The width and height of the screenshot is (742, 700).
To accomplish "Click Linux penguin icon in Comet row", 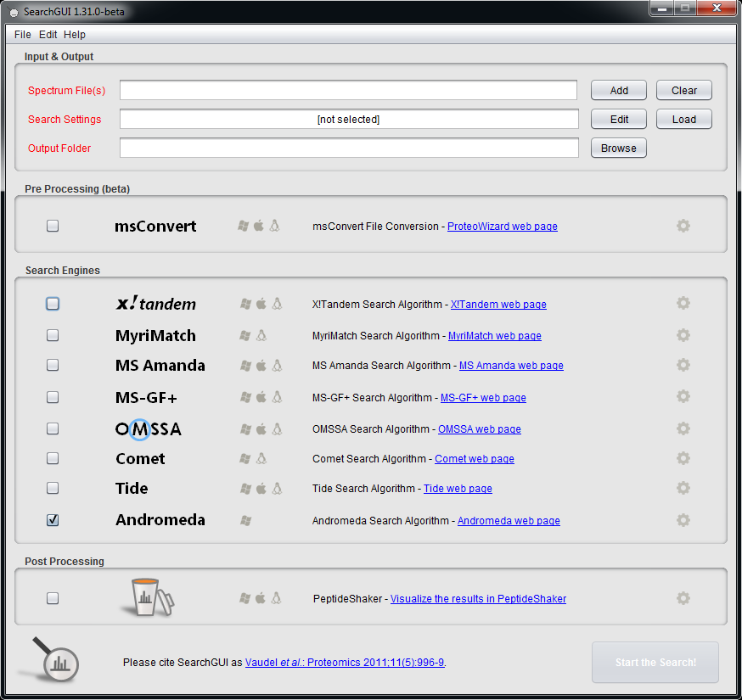I will click(261, 458).
